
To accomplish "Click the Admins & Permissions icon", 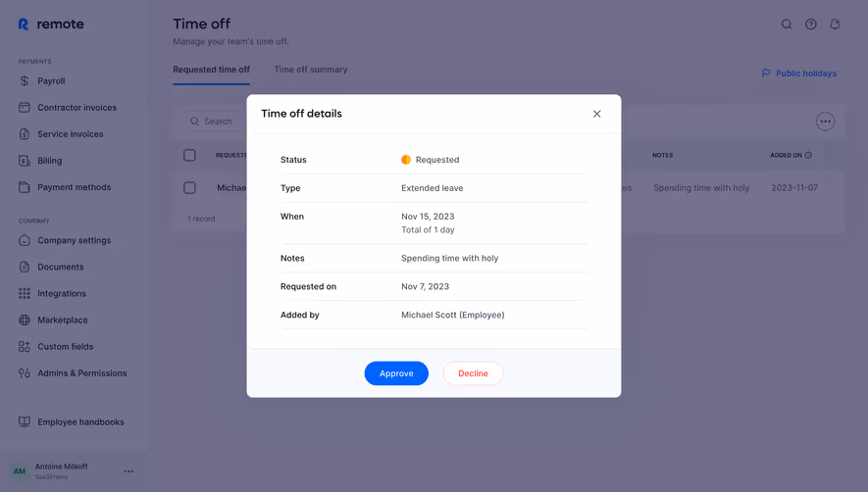I will tap(25, 373).
